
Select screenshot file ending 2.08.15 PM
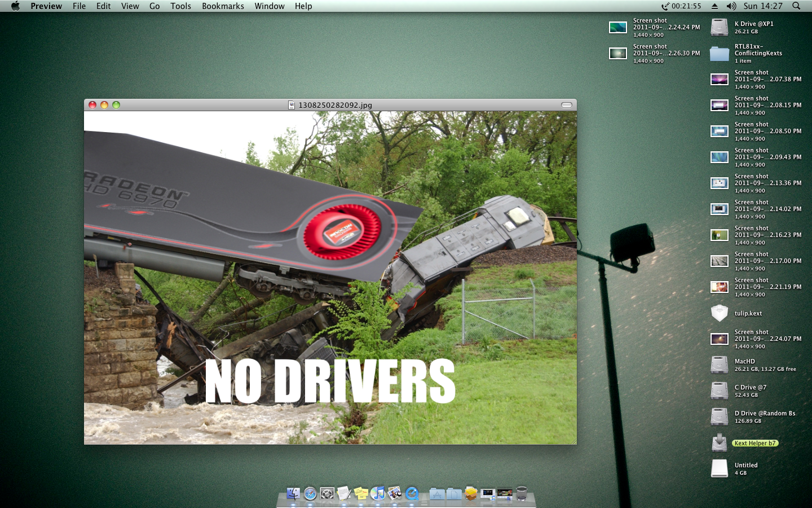tap(720, 106)
